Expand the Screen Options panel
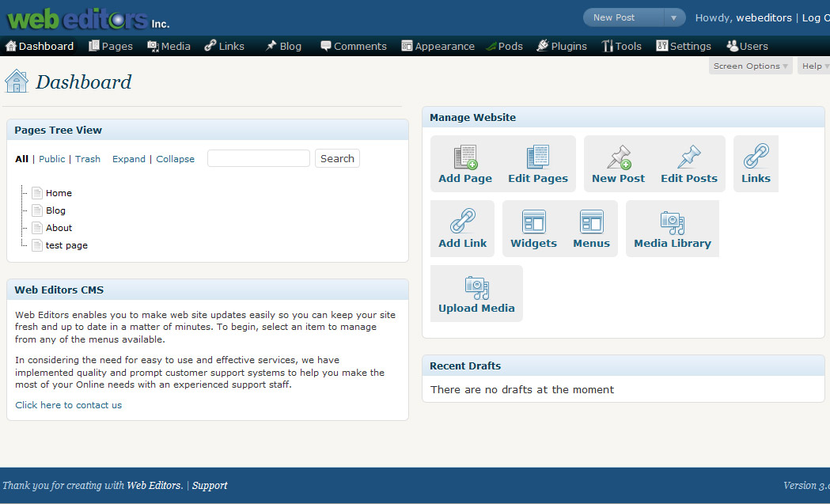830x504 pixels. click(x=750, y=66)
